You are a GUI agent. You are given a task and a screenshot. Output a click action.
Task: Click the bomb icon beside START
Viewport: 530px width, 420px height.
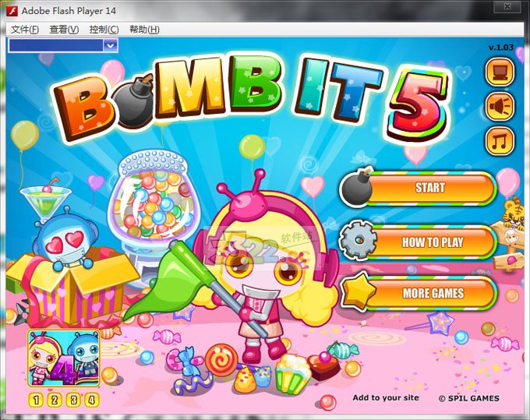[x=356, y=187]
